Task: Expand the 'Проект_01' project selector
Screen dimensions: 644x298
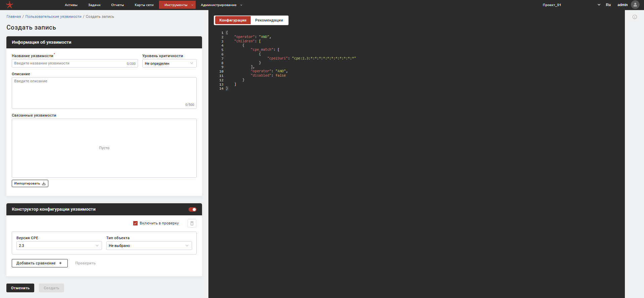Action: click(571, 5)
